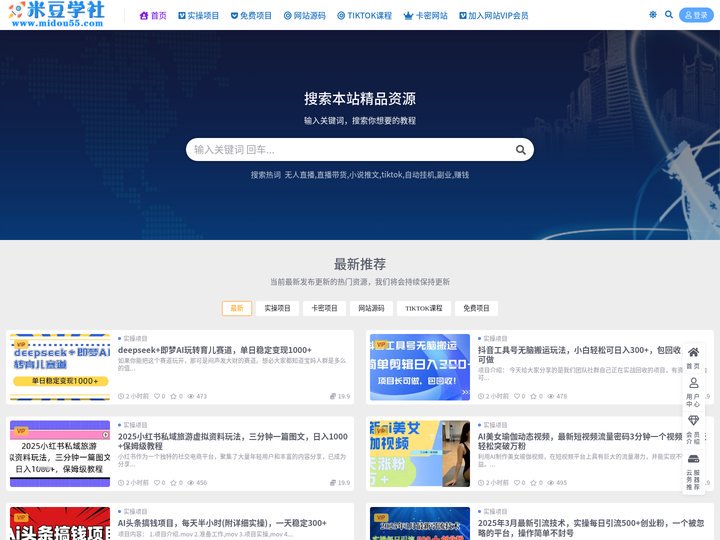The width and height of the screenshot is (720, 540).
Task: Like the 抖音工具号 article heart icon
Action: (517, 396)
